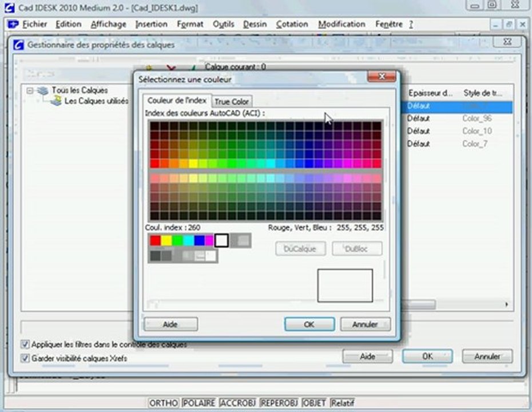Pick the yellow standard color swatch
This screenshot has height=412, width=532.
coord(166,240)
